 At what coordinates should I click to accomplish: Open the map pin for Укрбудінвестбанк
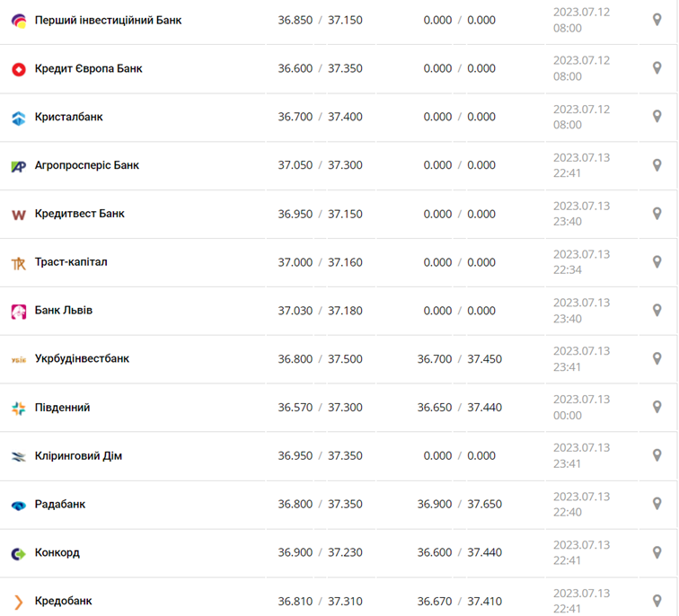point(657,359)
